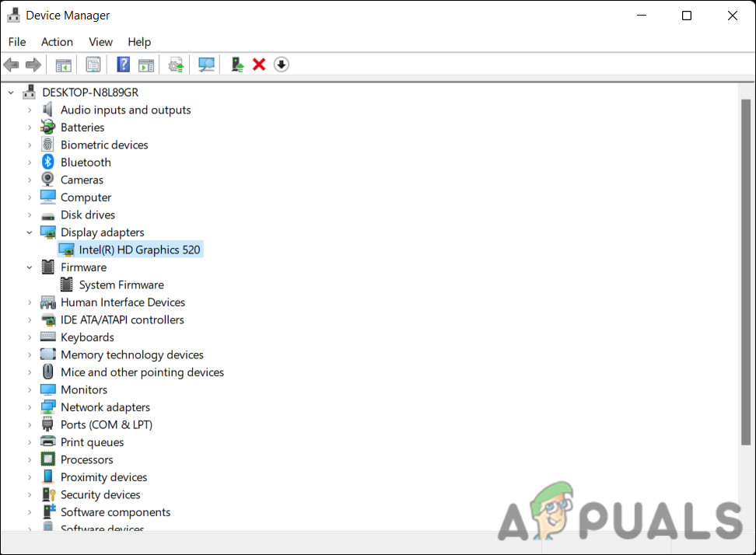The image size is (756, 555).
Task: Select the Security devices label
Action: (100, 494)
